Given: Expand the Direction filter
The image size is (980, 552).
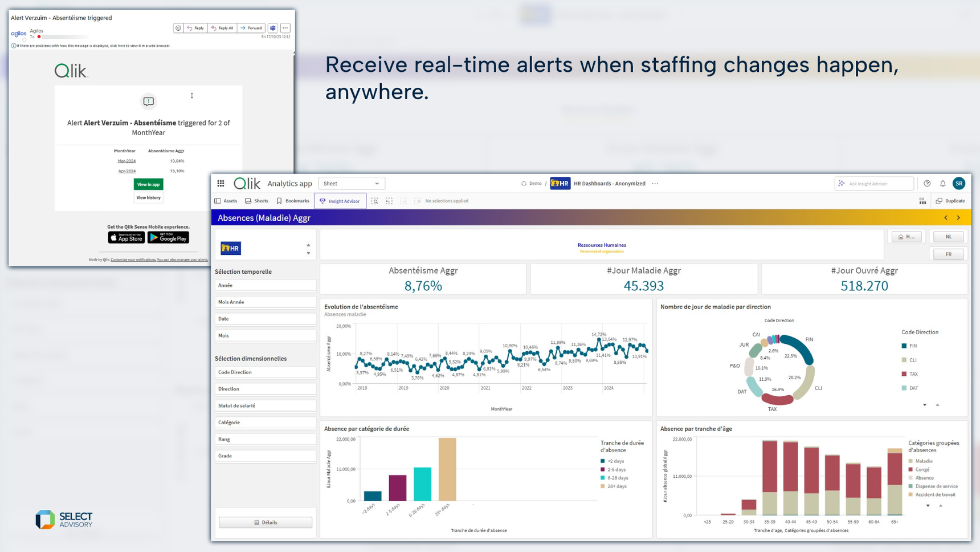Looking at the screenshot, I should [x=266, y=389].
